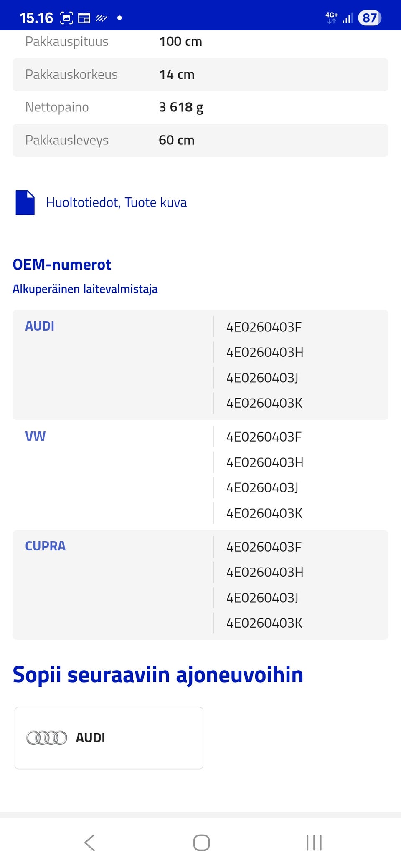
Task: Tap CUPRA OEM number 4E0260403K
Action: point(264,623)
